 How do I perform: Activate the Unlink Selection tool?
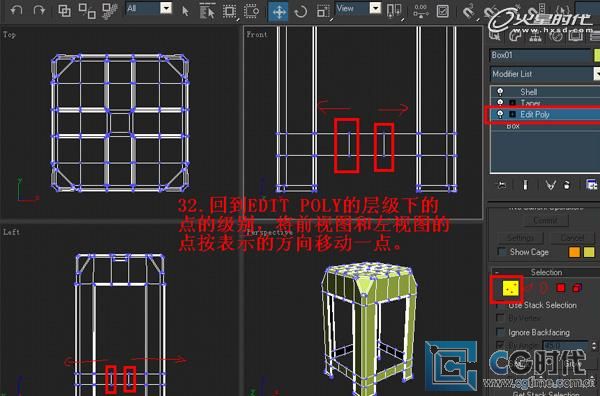(87, 11)
